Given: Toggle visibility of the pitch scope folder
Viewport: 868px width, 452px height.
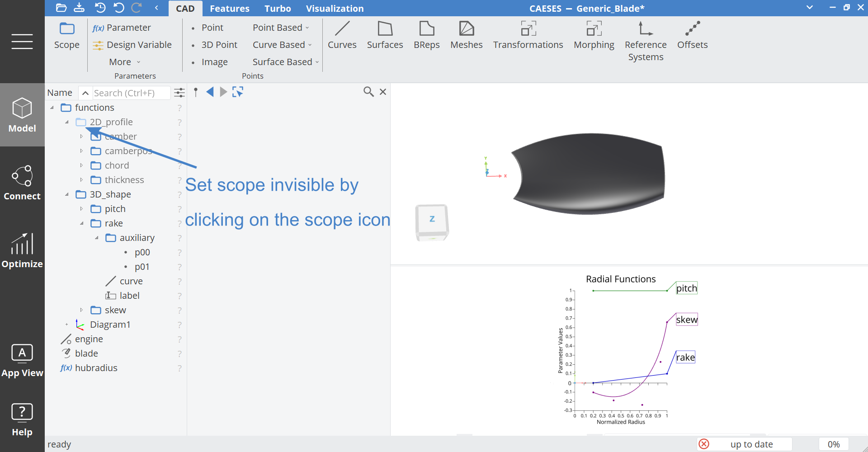Looking at the screenshot, I should click(x=96, y=209).
